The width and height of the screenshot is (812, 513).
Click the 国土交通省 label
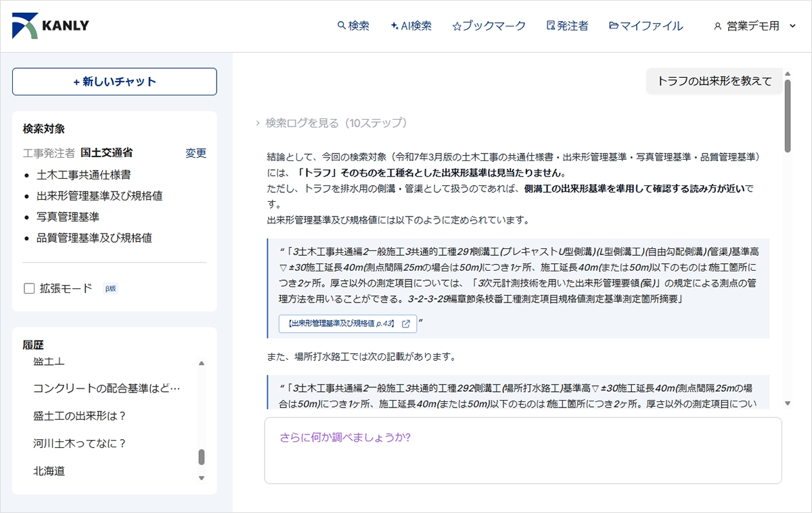(x=106, y=153)
